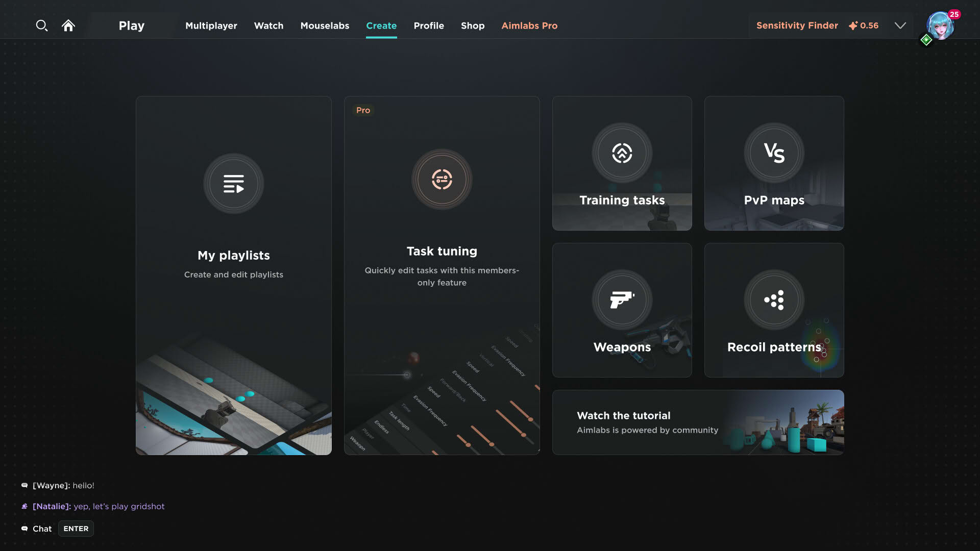The width and height of the screenshot is (980, 551).
Task: Go to the Home icon
Action: pyautogui.click(x=68, y=26)
